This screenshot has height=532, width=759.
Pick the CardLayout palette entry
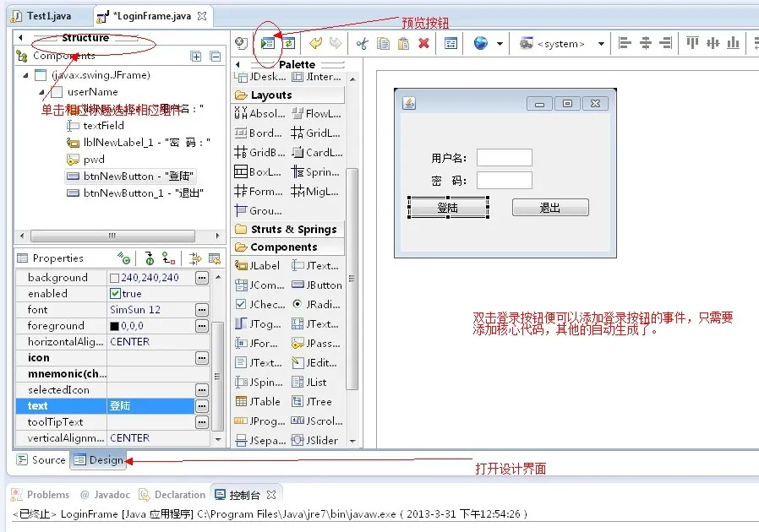pyautogui.click(x=317, y=152)
